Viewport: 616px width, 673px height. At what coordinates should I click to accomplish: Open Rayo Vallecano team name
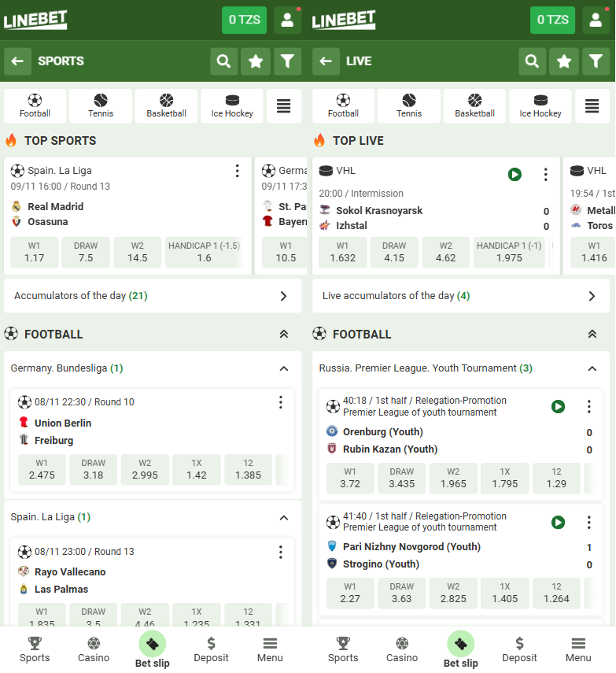[x=70, y=572]
